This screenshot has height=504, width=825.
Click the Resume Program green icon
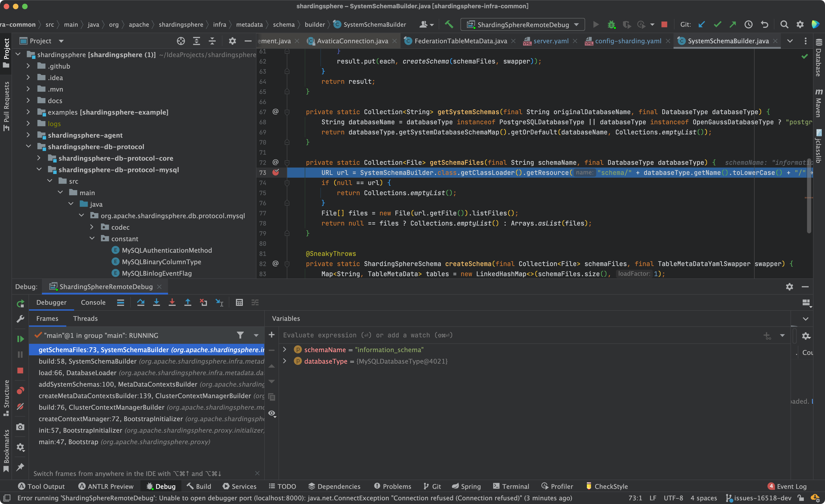pyautogui.click(x=20, y=339)
